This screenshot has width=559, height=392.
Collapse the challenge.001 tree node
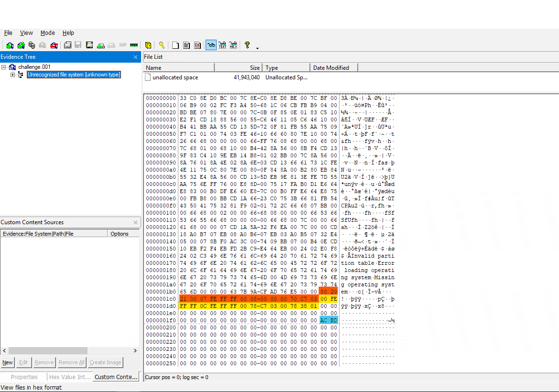point(4,67)
